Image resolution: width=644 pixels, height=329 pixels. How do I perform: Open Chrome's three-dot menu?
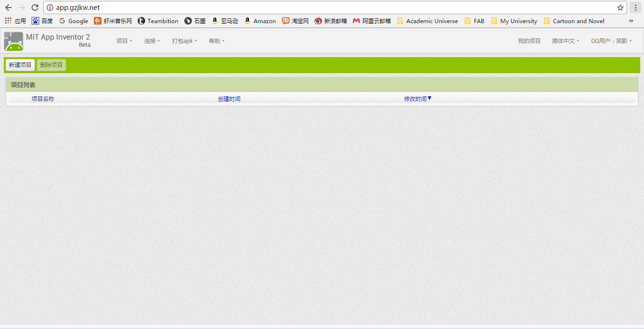(636, 8)
